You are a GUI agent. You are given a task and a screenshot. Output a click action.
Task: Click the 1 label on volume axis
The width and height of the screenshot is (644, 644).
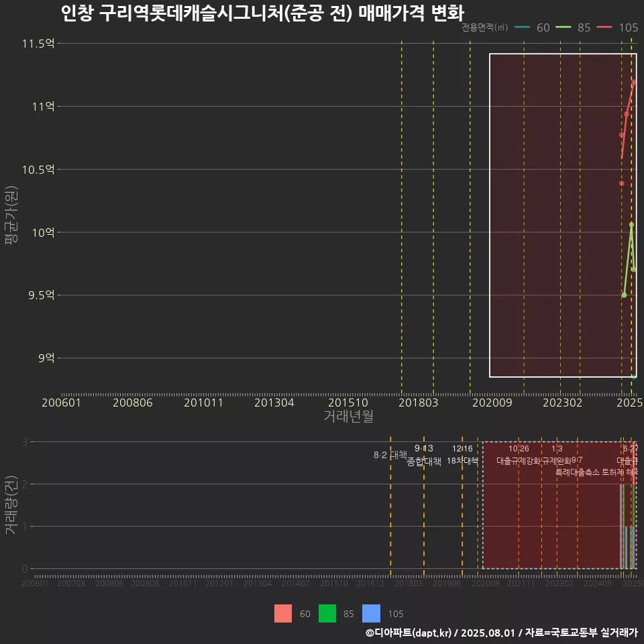tap(25, 527)
